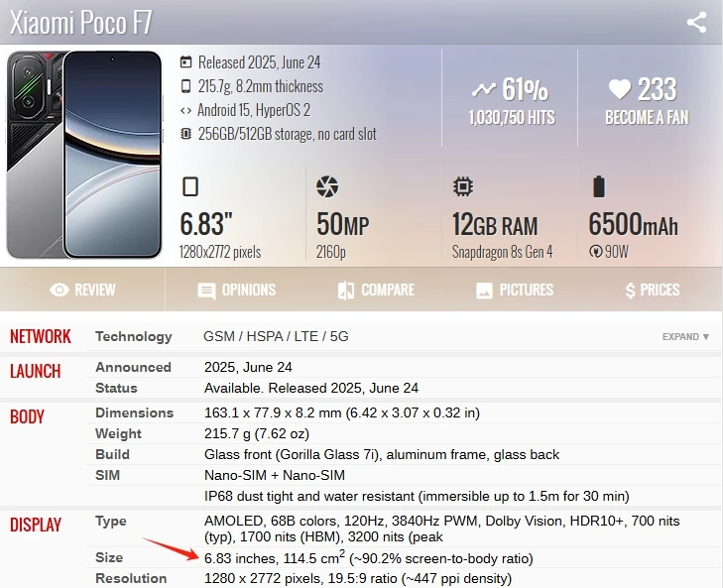The height and width of the screenshot is (588, 723).
Task: Click the Announced spec label link
Action: 133,367
